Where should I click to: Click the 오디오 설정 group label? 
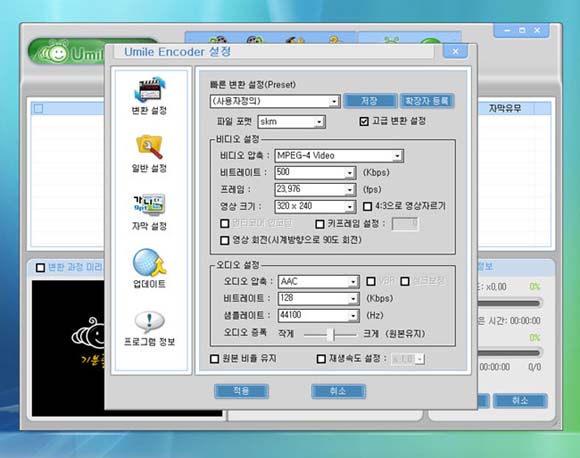point(238,265)
